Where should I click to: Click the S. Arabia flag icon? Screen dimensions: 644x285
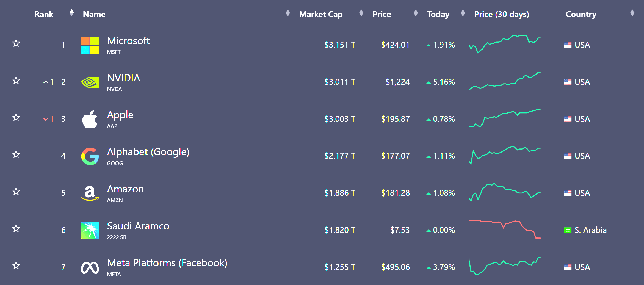[x=568, y=230]
